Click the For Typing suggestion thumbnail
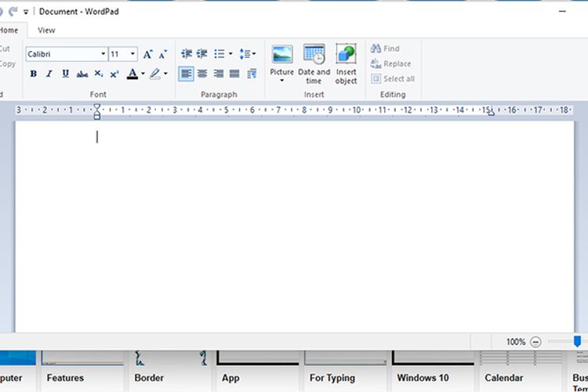The height and width of the screenshot is (392, 588). (x=346, y=371)
